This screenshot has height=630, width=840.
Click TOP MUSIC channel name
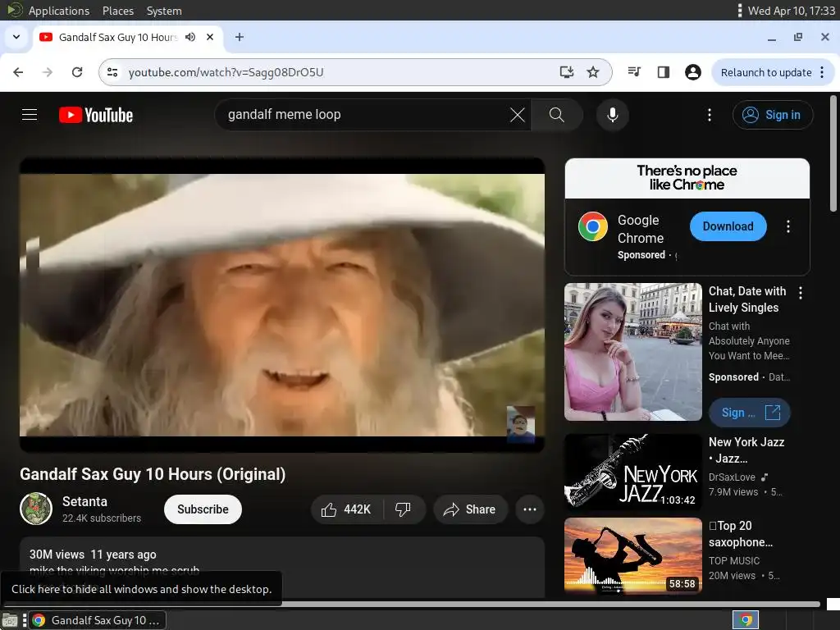click(x=734, y=560)
